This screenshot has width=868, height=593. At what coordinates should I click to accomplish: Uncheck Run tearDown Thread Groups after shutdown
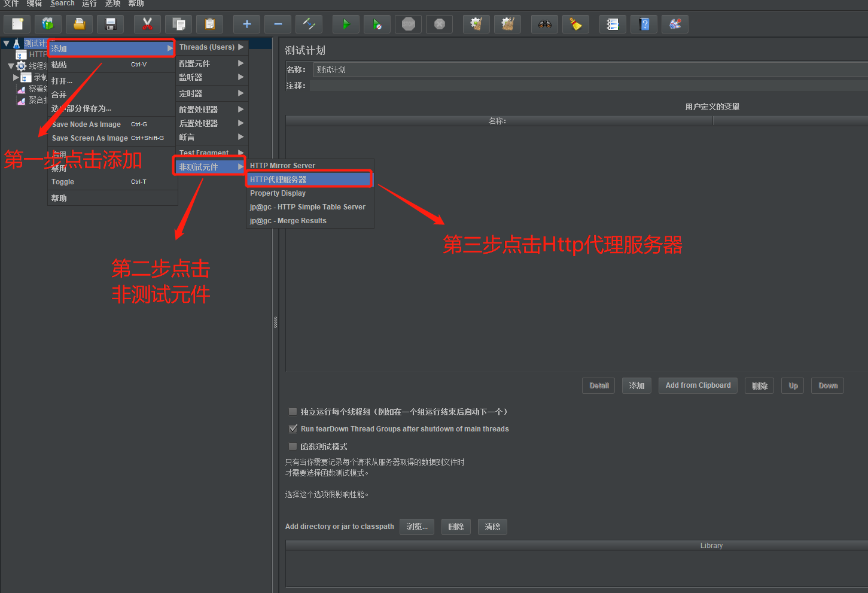pyautogui.click(x=293, y=428)
